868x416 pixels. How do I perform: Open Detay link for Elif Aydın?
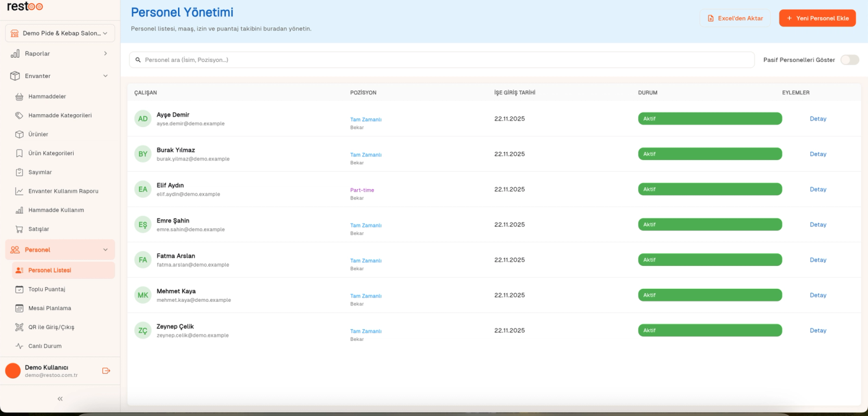pos(818,190)
